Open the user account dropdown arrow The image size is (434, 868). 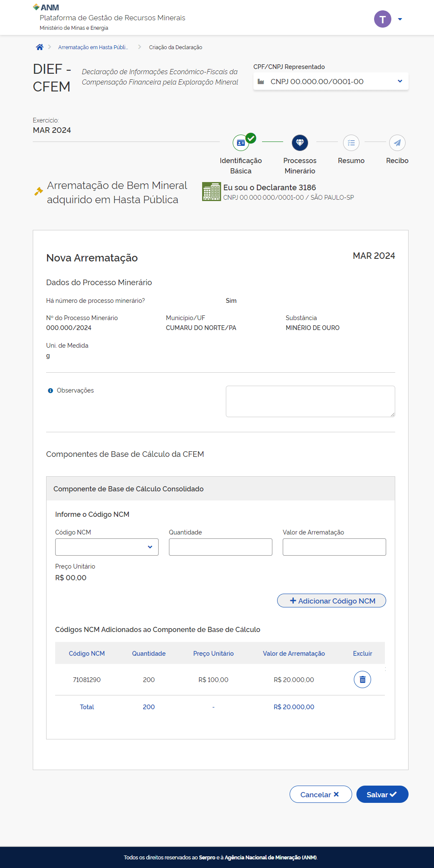[x=400, y=19]
